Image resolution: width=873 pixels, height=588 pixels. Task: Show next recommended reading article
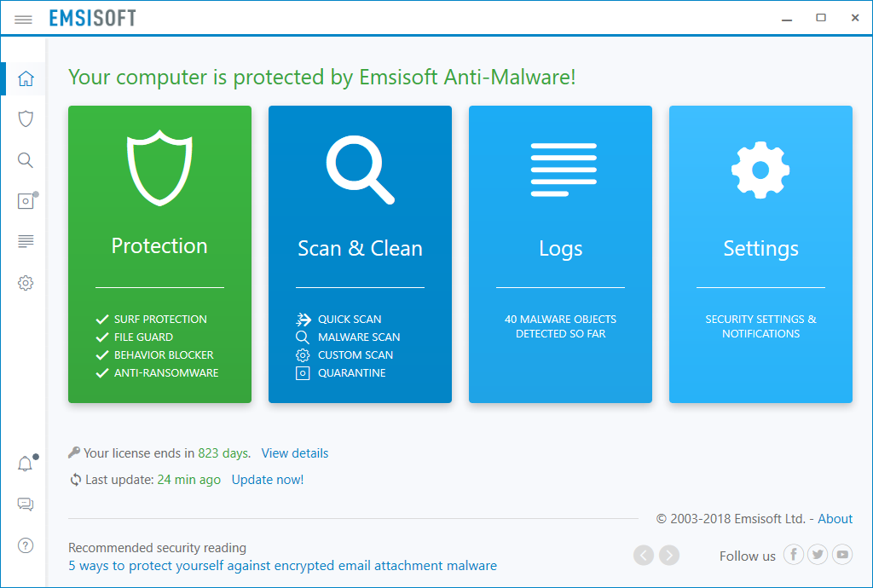point(669,556)
